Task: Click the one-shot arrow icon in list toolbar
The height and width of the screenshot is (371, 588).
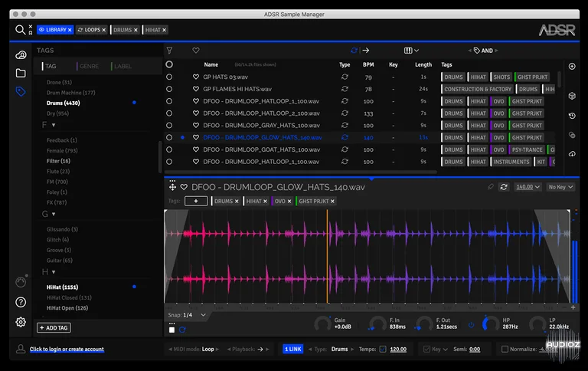Action: 366,51
